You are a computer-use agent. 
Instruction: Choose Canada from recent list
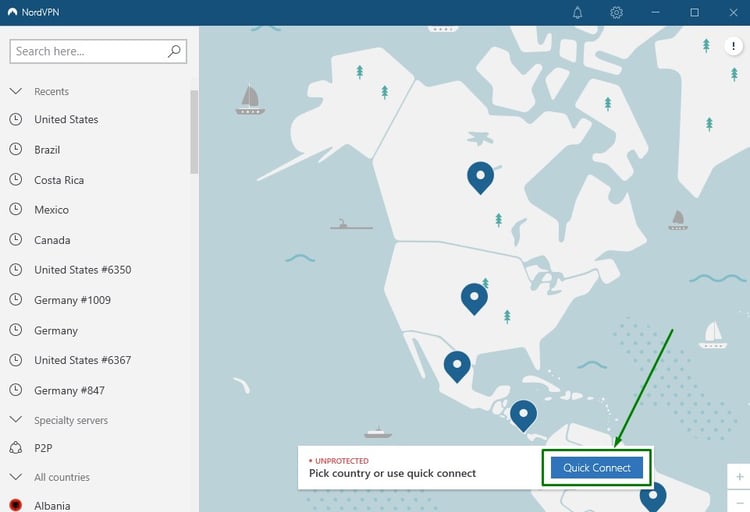pyautogui.click(x=52, y=240)
